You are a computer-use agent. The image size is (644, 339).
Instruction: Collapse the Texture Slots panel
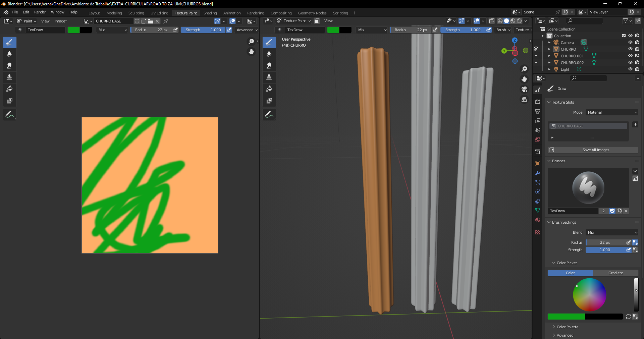click(563, 102)
